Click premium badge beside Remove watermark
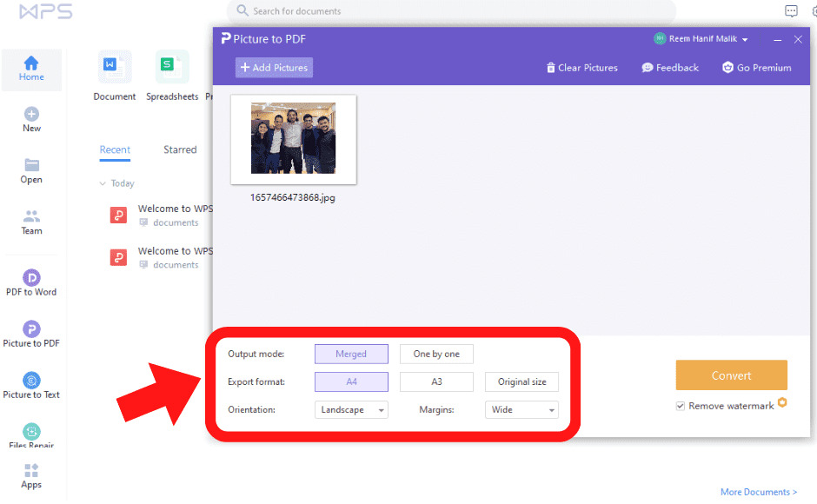The image size is (817, 504). tap(782, 402)
